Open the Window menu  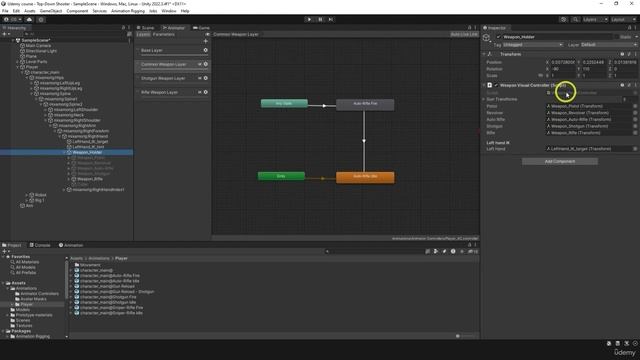coord(169,11)
